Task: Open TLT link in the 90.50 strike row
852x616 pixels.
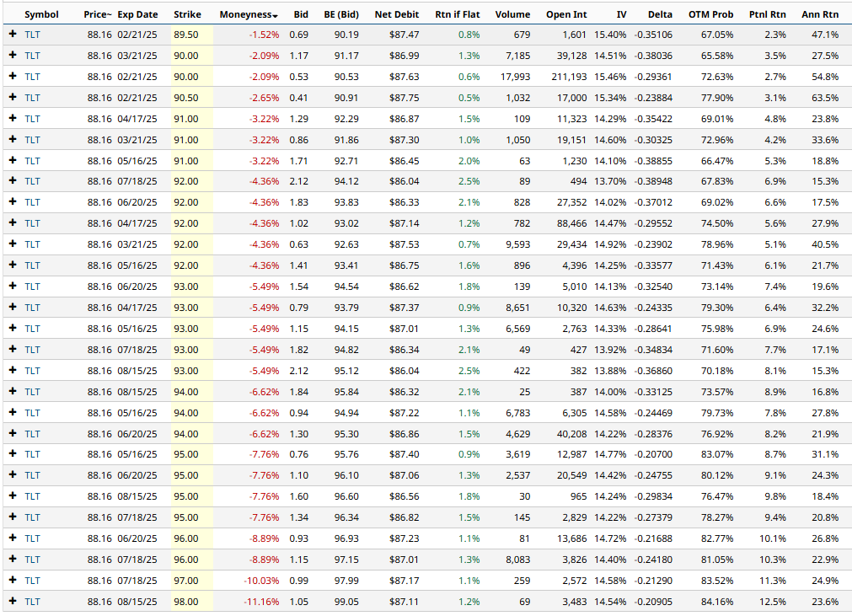Action: (x=32, y=98)
